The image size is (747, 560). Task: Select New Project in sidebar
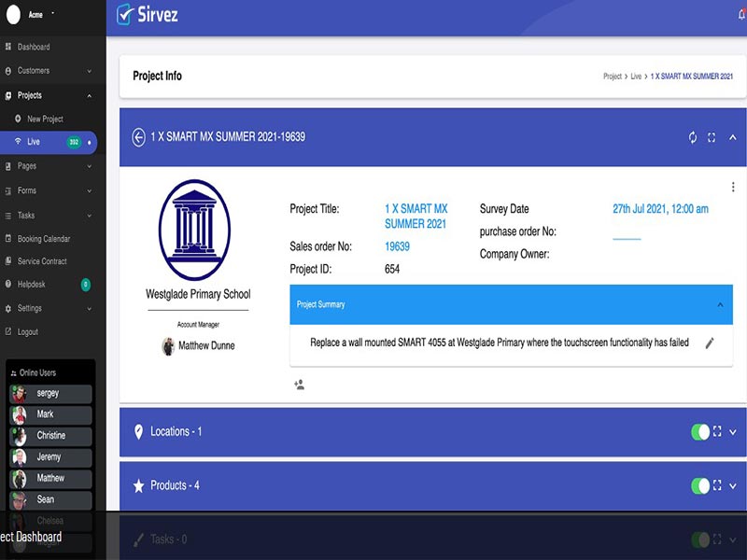pos(45,119)
